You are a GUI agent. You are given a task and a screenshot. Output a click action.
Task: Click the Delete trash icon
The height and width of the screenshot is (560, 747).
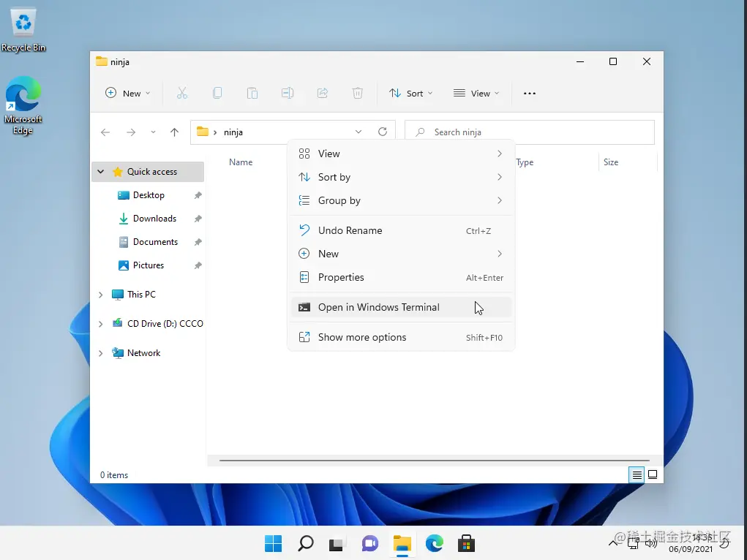[357, 93]
